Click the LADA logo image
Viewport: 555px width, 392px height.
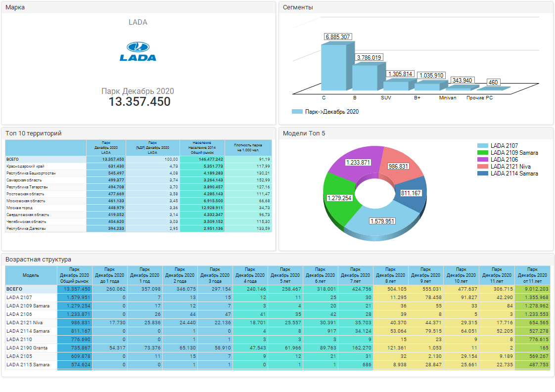138,51
